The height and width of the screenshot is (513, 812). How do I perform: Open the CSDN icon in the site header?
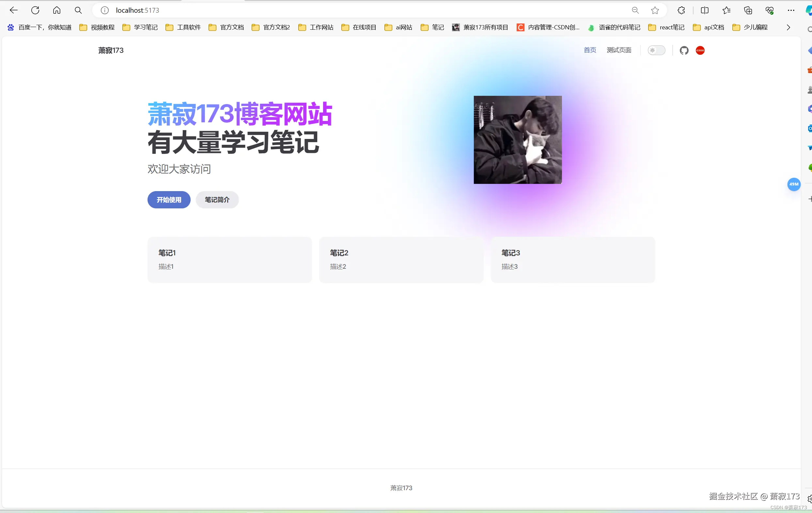[700, 51]
